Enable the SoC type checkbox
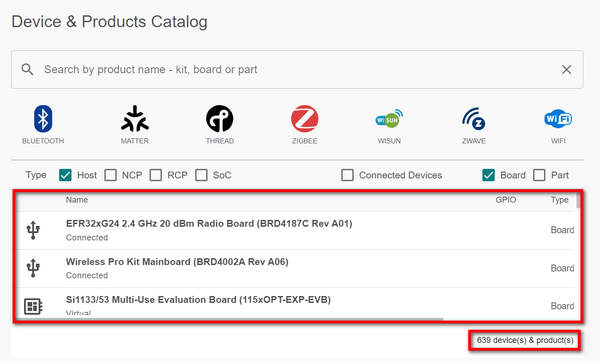This screenshot has height=361, width=600. pyautogui.click(x=201, y=175)
